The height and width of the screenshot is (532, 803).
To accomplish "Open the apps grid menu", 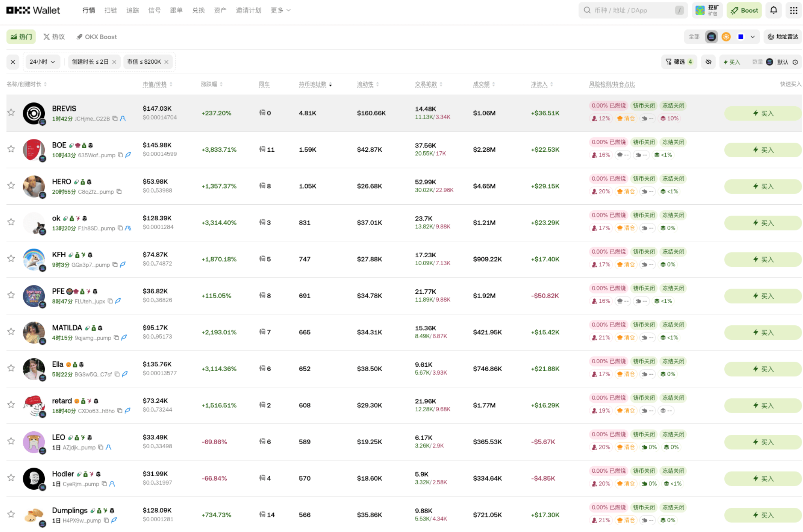I will click(794, 10).
